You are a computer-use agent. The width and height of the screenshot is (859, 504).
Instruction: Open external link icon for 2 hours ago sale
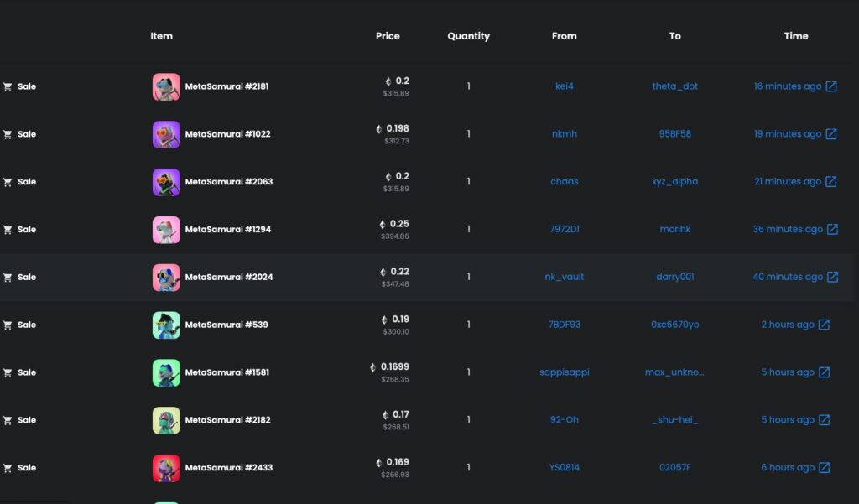coord(824,325)
